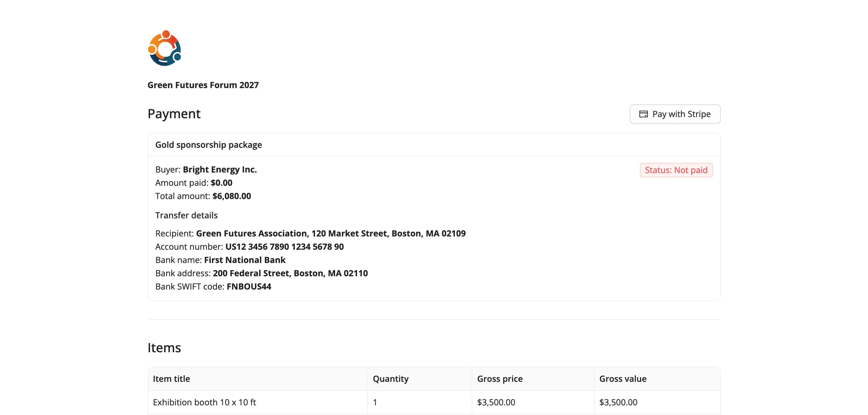Click account number US12 3456 7890 1234 5678 90

284,246
